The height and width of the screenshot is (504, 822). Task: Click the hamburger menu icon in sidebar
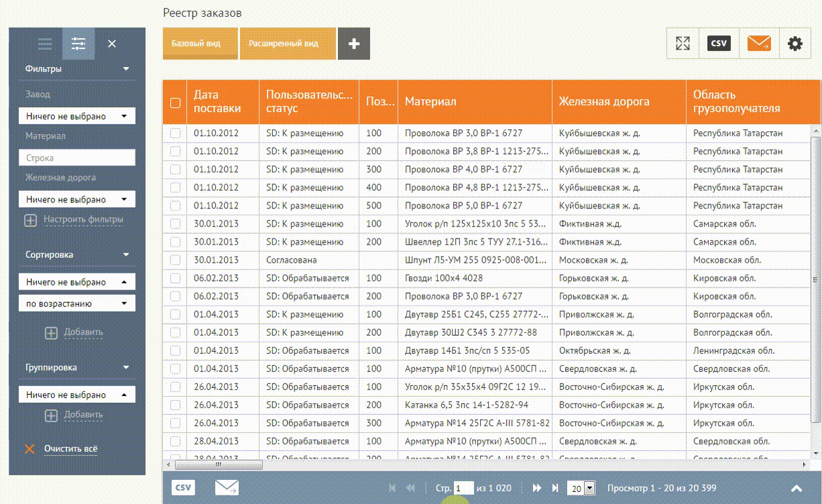45,44
